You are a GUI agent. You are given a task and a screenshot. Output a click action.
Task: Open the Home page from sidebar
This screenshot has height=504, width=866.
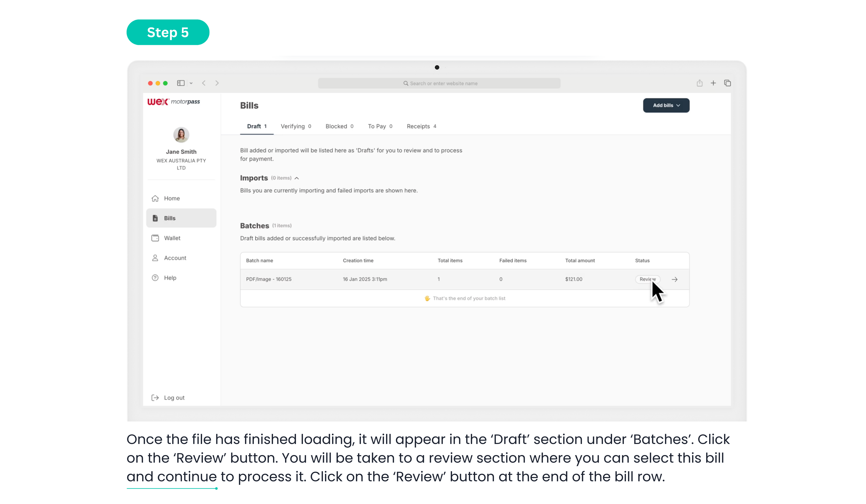click(171, 198)
